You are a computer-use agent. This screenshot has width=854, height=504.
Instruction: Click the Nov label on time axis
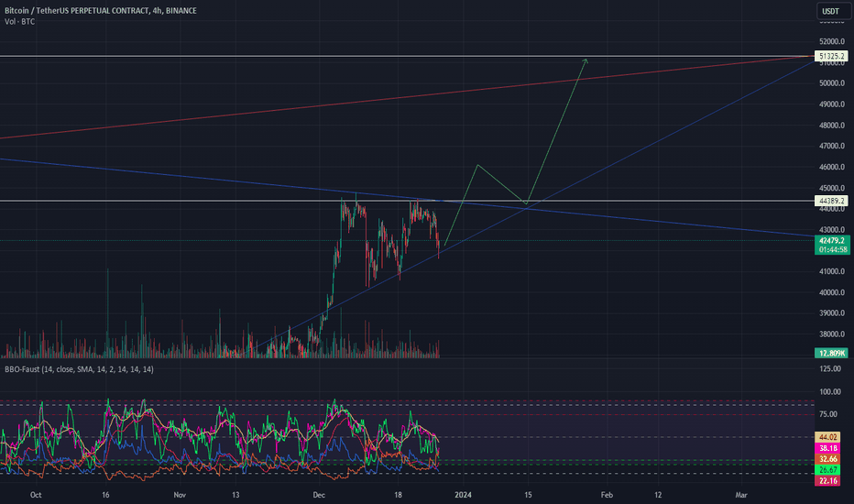180,495
